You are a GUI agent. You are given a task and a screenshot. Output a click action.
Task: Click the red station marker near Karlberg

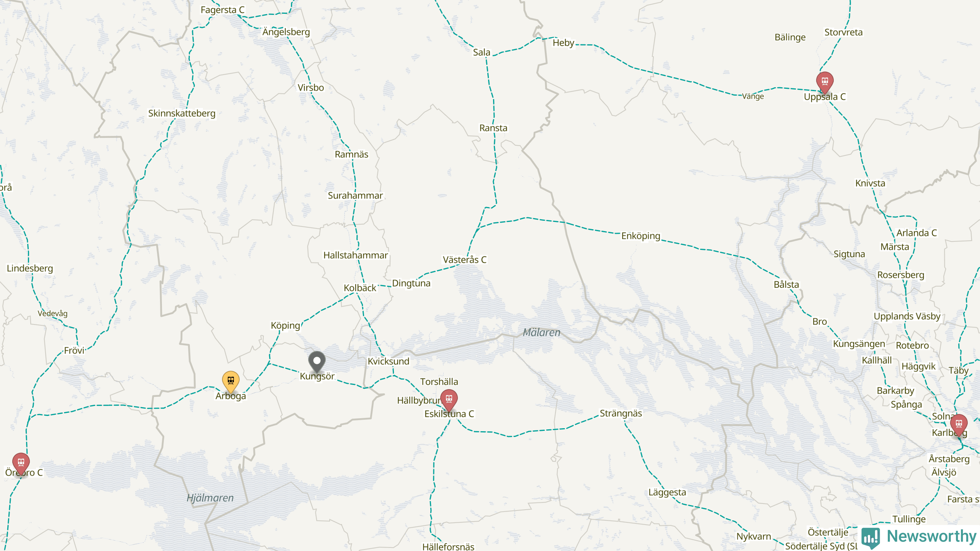pyautogui.click(x=959, y=425)
